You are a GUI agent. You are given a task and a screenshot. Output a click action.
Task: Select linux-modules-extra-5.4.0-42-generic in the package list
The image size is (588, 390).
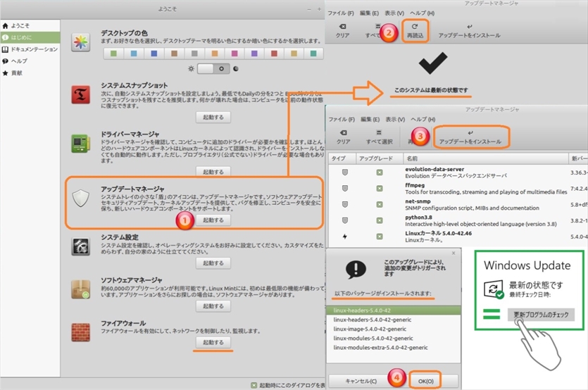(x=394, y=348)
